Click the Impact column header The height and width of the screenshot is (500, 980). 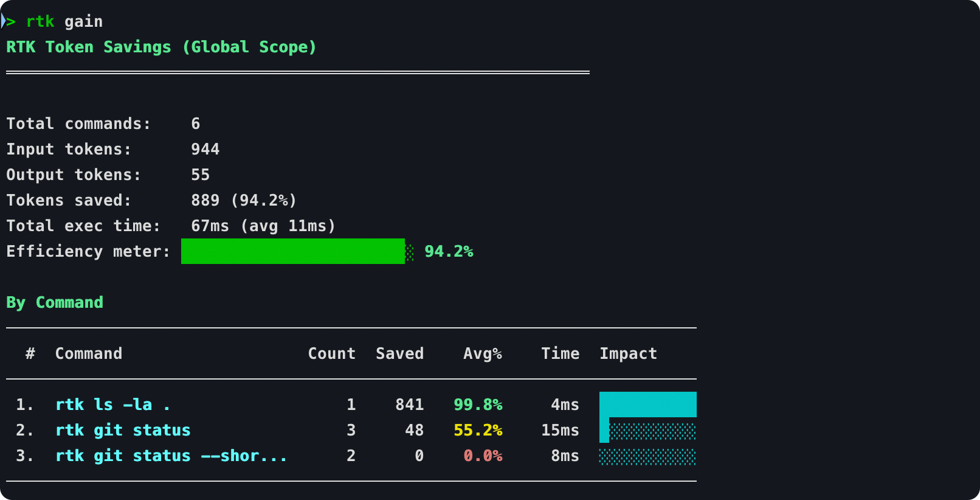628,353
